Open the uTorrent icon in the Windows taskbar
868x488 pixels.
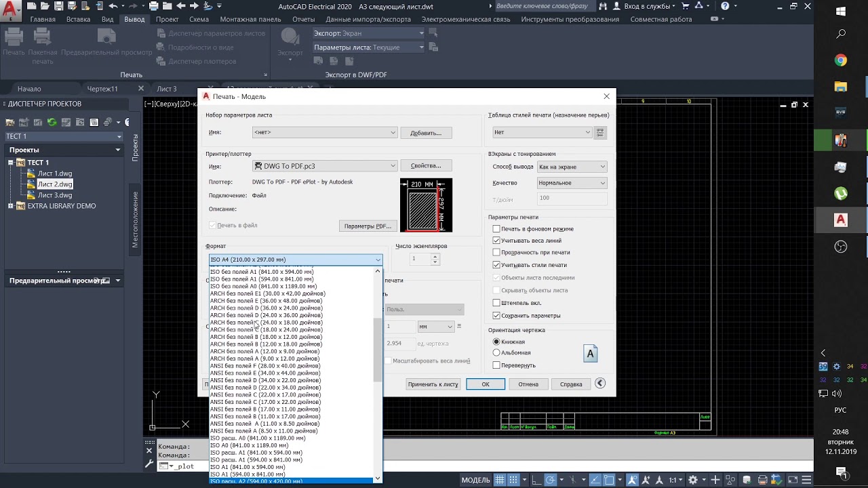(841, 193)
